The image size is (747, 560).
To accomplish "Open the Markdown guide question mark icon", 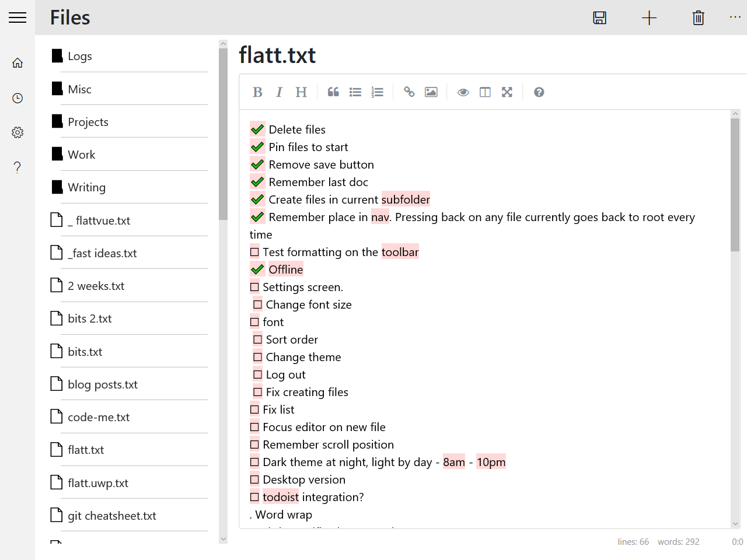I will [x=539, y=92].
